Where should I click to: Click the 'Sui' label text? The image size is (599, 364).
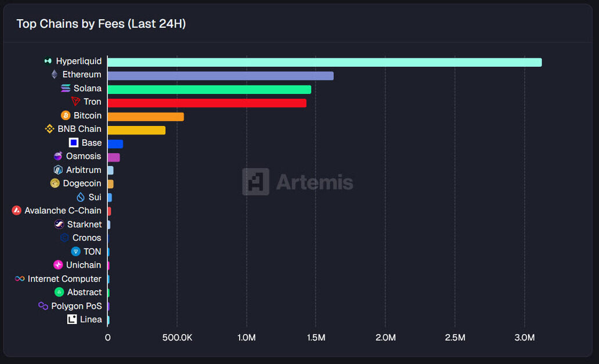[95, 197]
